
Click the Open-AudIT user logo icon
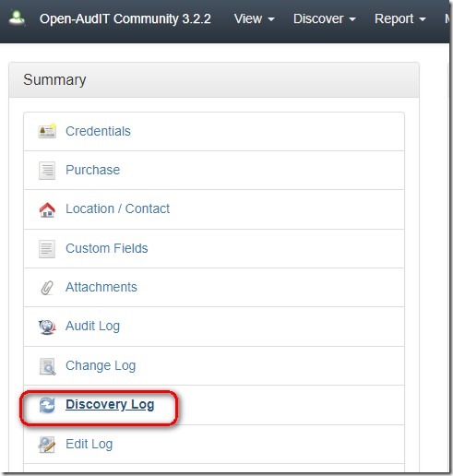17,18
